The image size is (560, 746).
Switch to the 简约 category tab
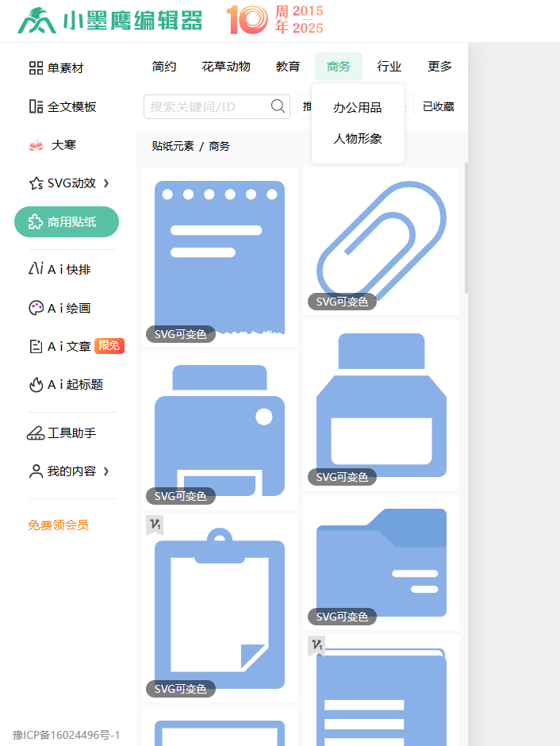(x=164, y=67)
